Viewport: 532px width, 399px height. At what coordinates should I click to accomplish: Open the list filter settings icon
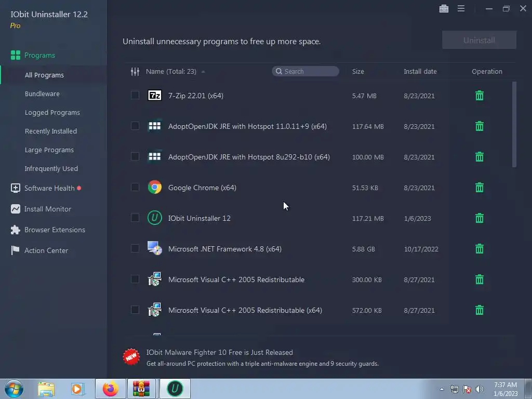135,72
